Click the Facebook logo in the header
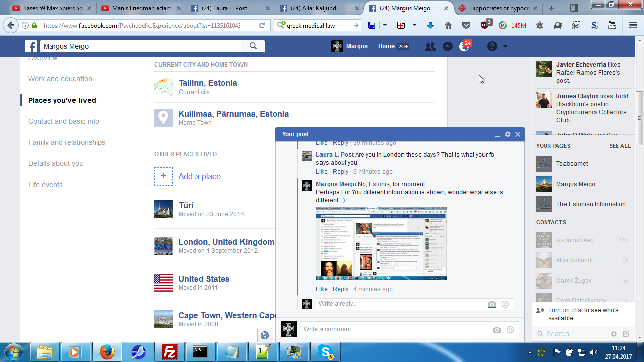 click(x=31, y=46)
